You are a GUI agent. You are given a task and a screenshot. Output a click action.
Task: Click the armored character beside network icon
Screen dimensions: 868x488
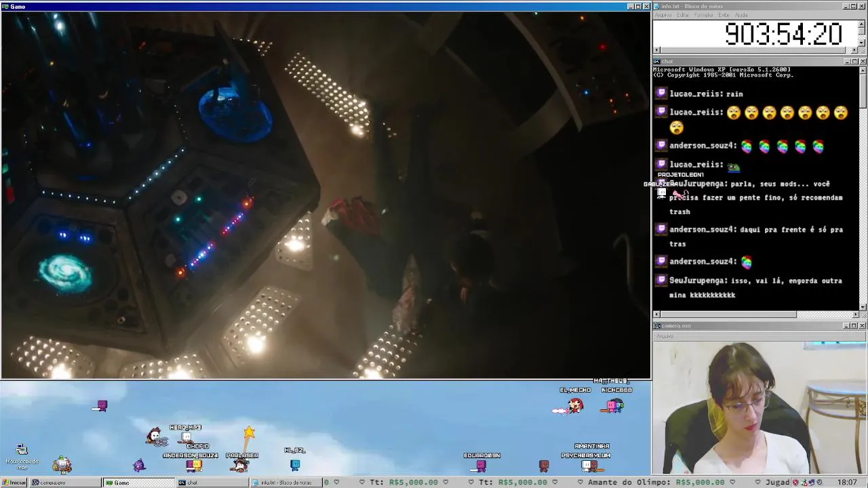tap(62, 465)
